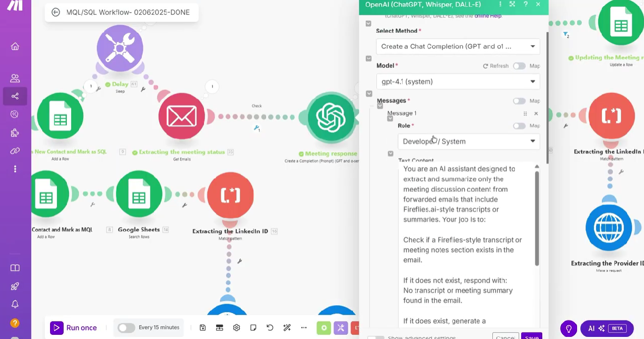Click the purple Tools favorites icon in bottom bar
644x339 pixels.
click(340, 328)
